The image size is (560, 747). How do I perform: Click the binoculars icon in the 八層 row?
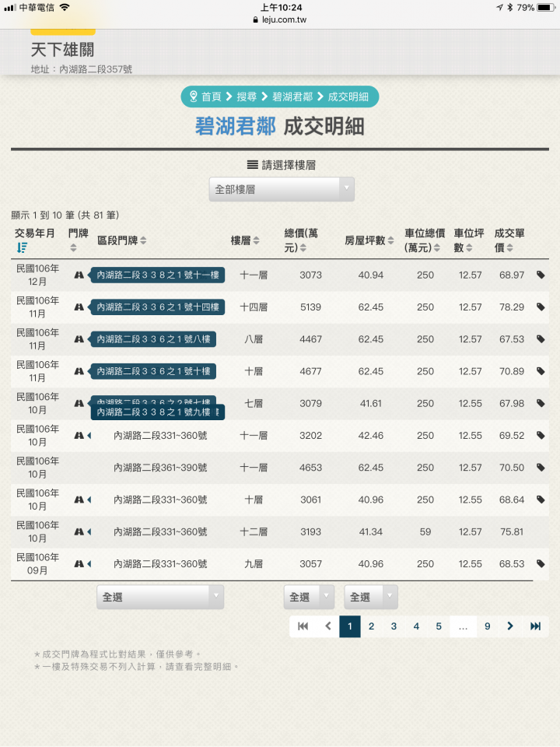pyautogui.click(x=79, y=339)
